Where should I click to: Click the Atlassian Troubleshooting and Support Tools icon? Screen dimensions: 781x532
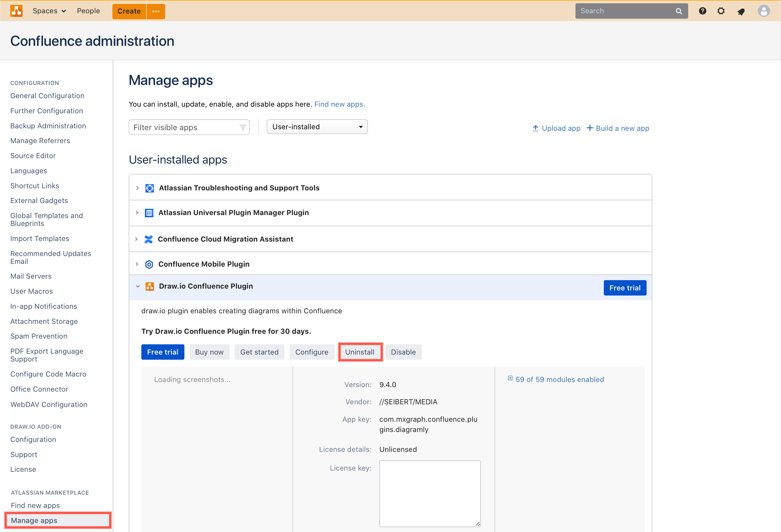[x=149, y=188]
